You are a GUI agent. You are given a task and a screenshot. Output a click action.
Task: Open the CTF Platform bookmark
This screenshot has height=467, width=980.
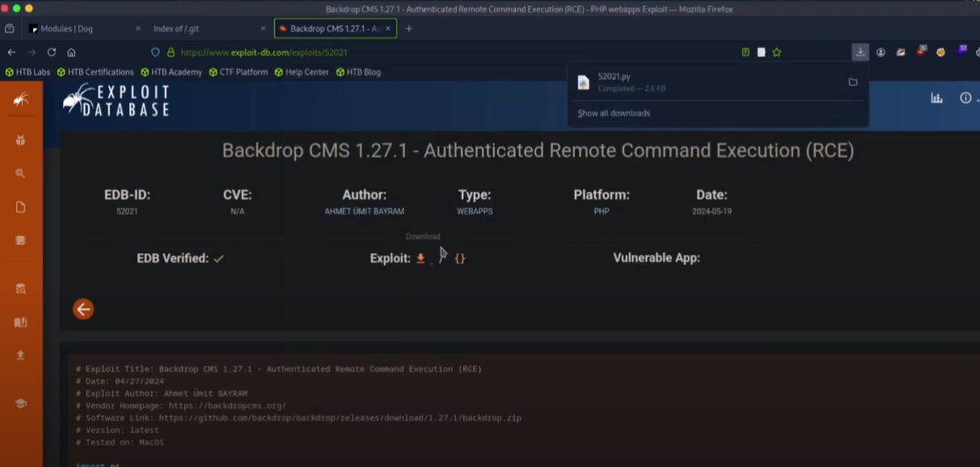pos(238,72)
